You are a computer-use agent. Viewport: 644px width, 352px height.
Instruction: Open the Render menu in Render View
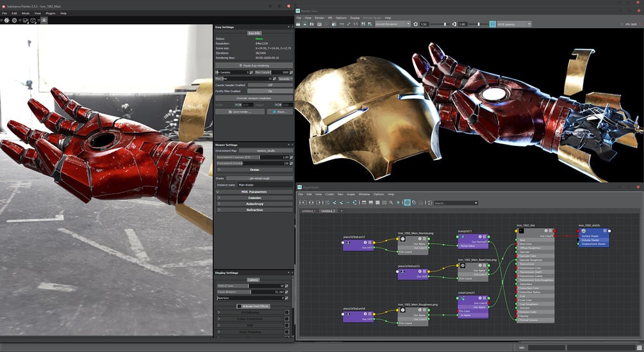(x=320, y=18)
